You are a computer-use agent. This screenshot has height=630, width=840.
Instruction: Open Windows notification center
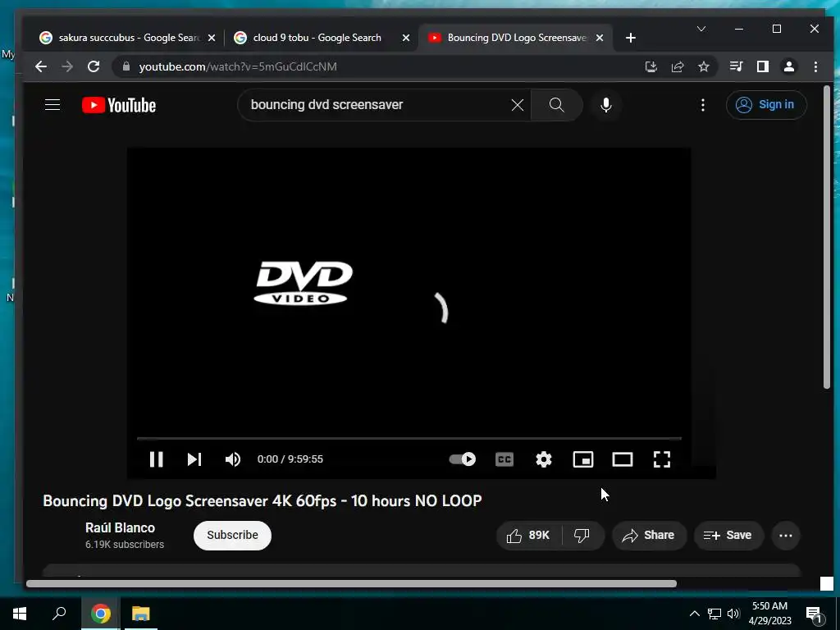pyautogui.click(x=815, y=614)
